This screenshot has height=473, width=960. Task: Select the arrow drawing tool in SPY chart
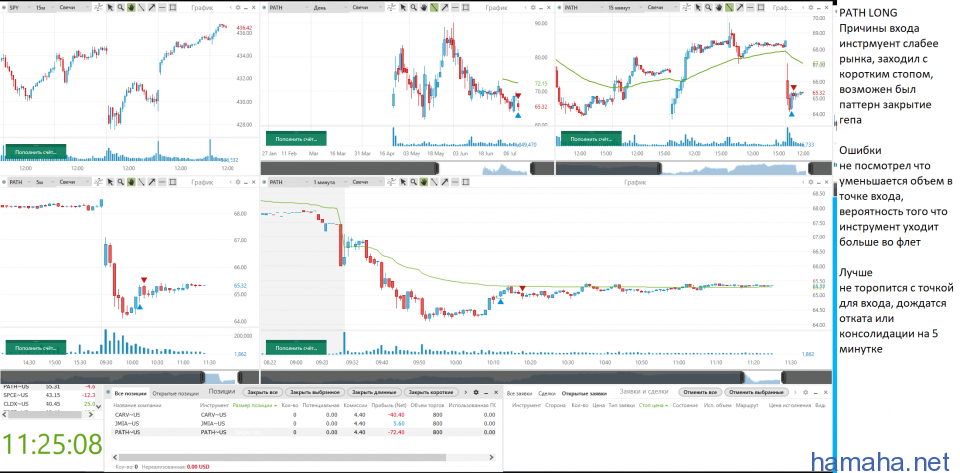152,8
